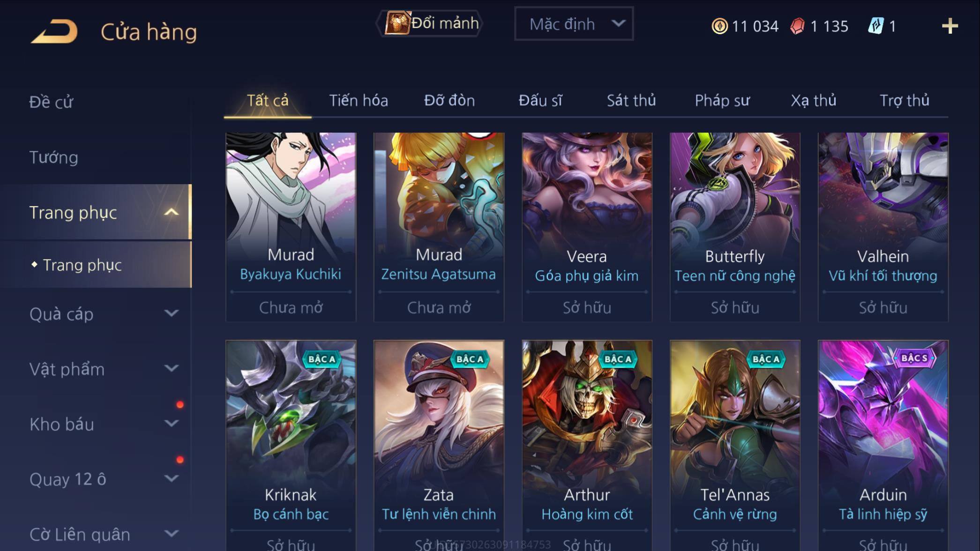Switch to the Sát thủ tab
980x551 pixels.
(x=631, y=100)
